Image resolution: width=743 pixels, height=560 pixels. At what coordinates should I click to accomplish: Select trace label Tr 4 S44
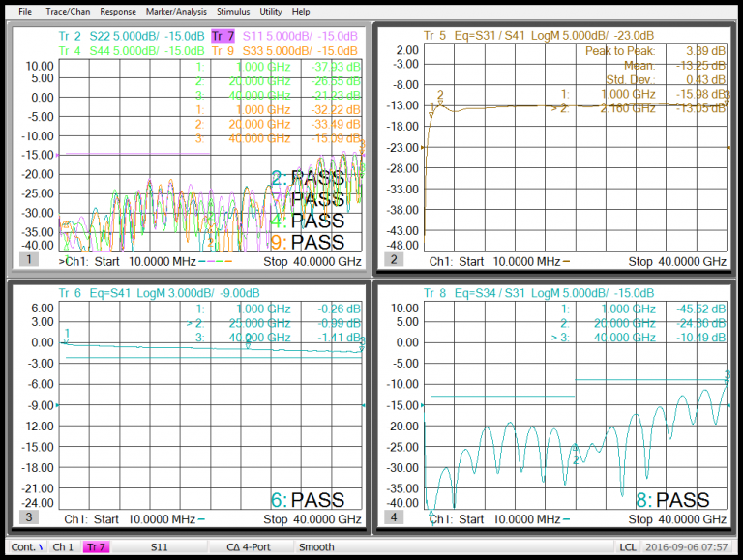(132, 50)
